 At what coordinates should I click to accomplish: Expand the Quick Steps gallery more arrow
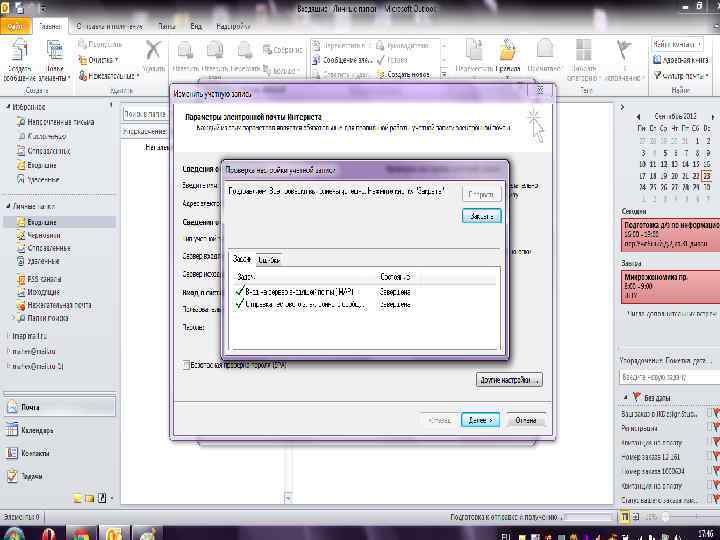[x=444, y=73]
